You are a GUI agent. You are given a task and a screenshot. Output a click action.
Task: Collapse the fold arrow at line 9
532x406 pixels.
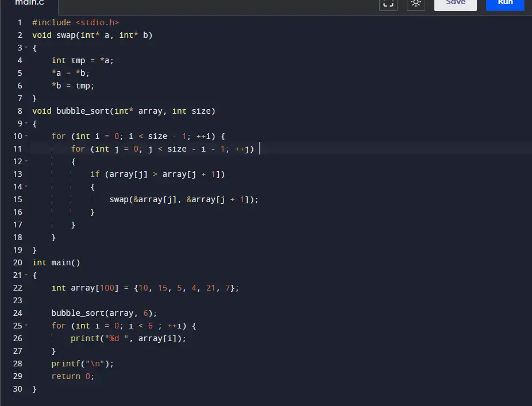coord(26,123)
